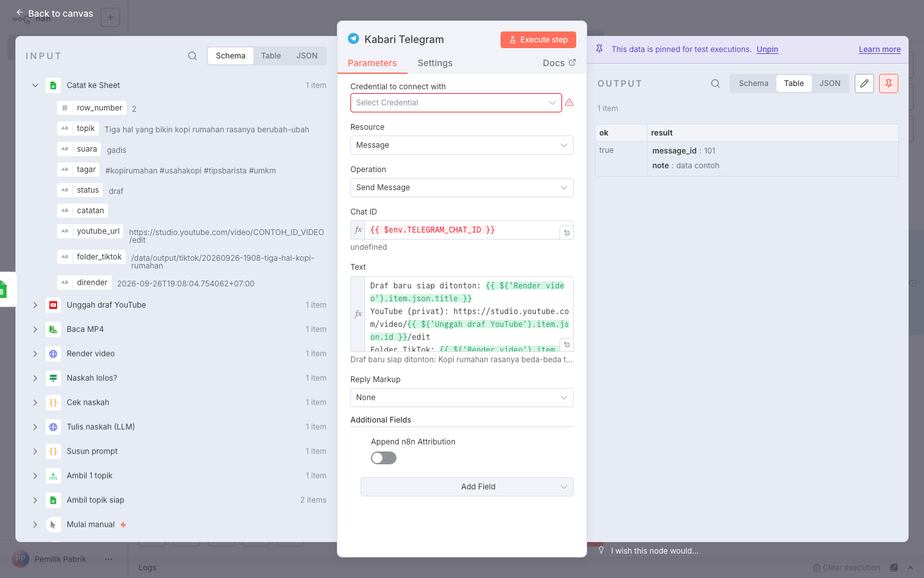Screen dimensions: 924x578
Task: Collapse the Catat ke Sheet node
Action: [35, 85]
